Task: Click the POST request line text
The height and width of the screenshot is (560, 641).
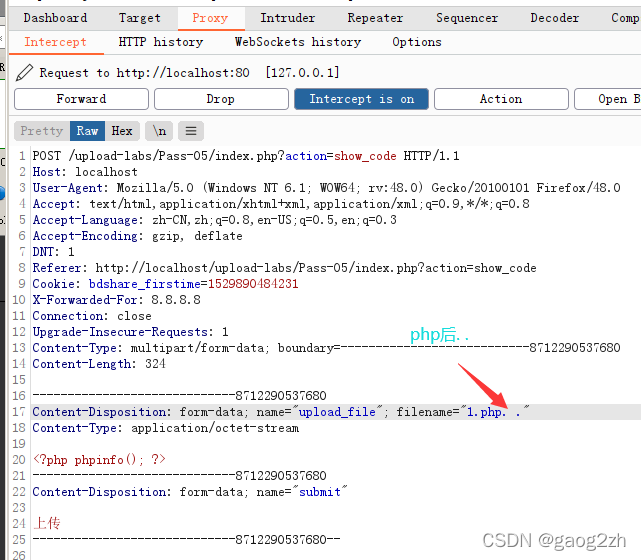Action: [246, 156]
